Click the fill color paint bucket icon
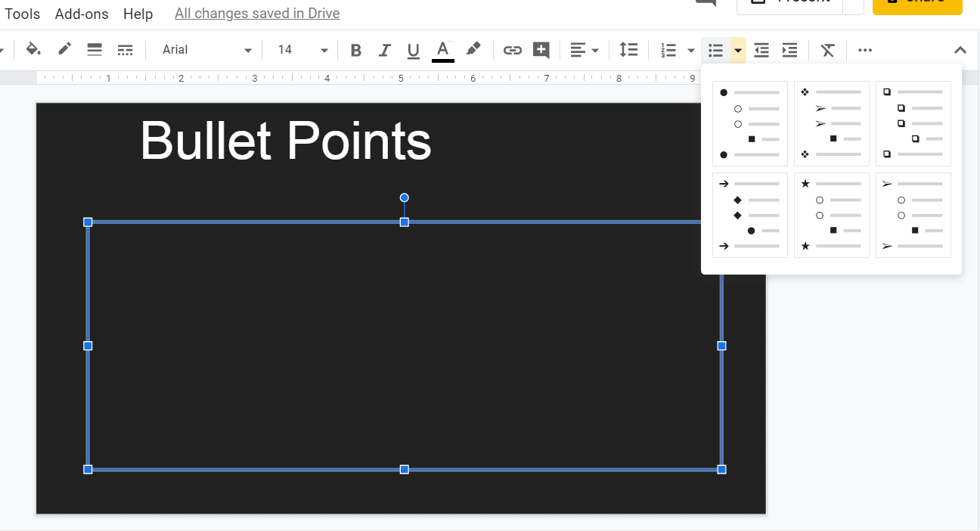 coord(33,50)
